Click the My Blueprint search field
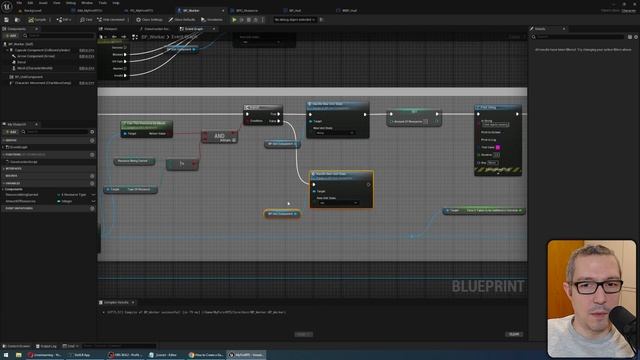 click(x=55, y=132)
